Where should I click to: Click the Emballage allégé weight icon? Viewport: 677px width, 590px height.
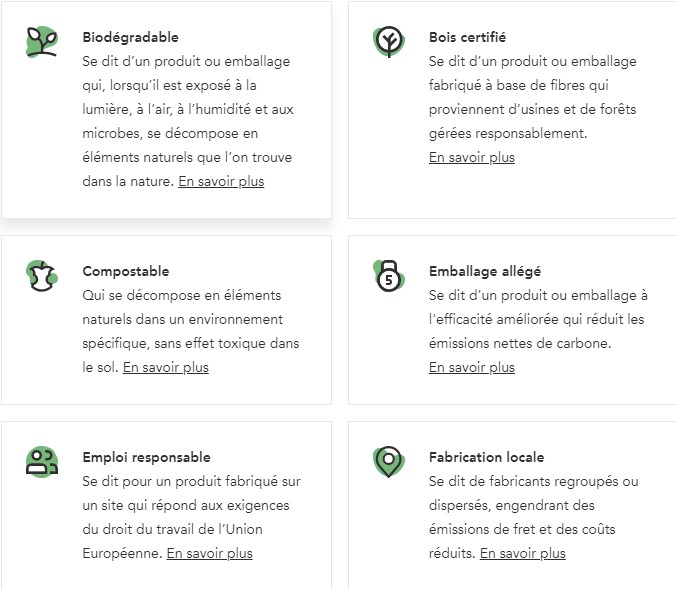tap(388, 276)
